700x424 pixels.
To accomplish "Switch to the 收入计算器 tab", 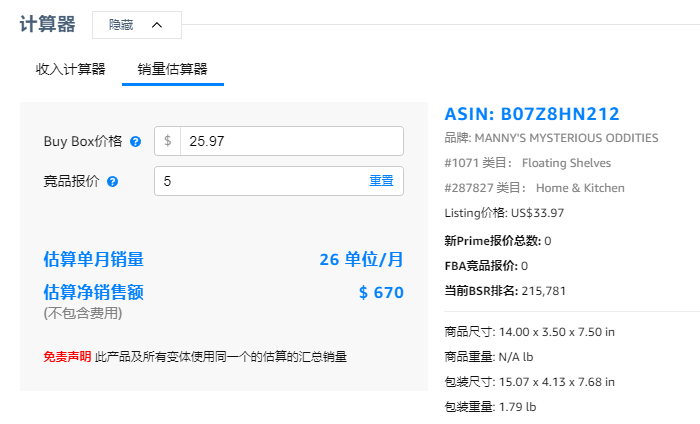I will tap(70, 69).
